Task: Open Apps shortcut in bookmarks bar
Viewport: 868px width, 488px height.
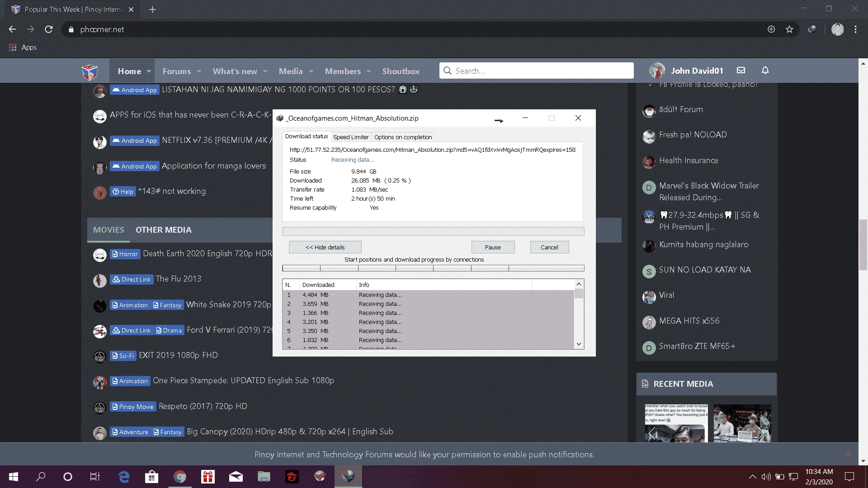Action: tap(23, 47)
